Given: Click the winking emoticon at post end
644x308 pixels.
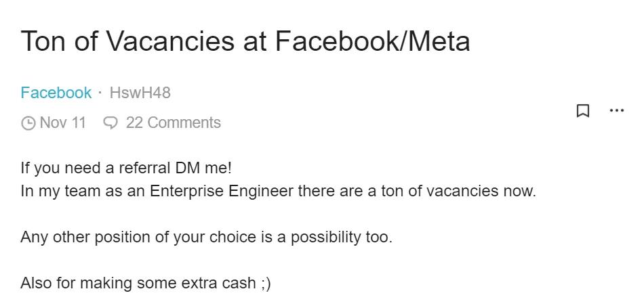Looking at the screenshot, I should (266, 284).
